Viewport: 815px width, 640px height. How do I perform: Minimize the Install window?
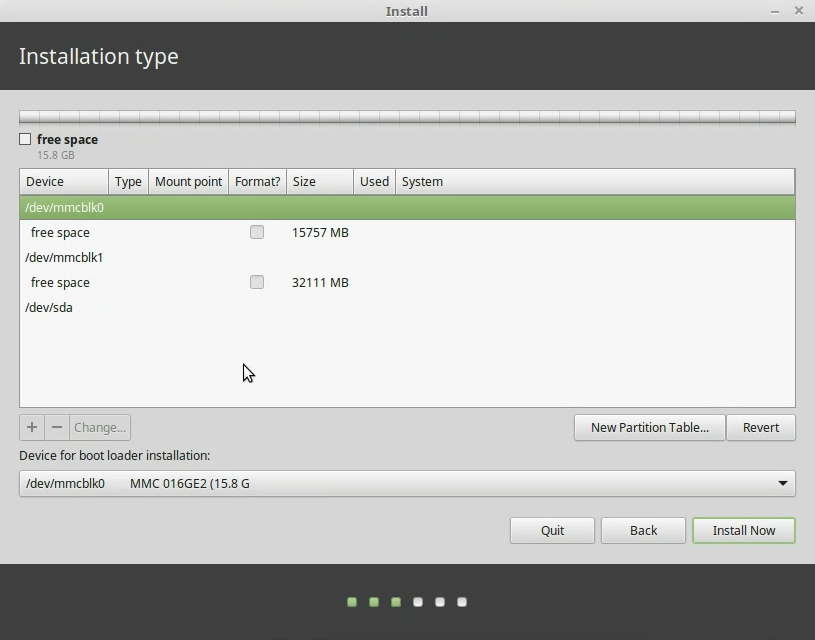(775, 11)
